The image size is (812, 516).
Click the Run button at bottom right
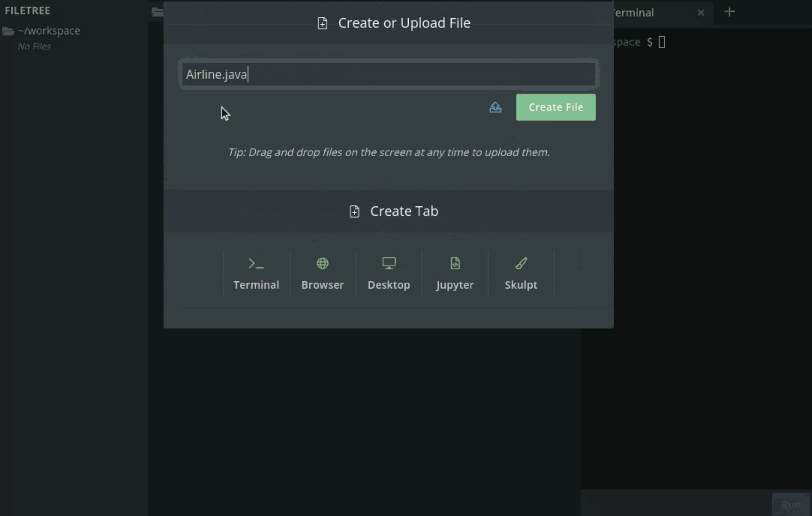point(790,505)
